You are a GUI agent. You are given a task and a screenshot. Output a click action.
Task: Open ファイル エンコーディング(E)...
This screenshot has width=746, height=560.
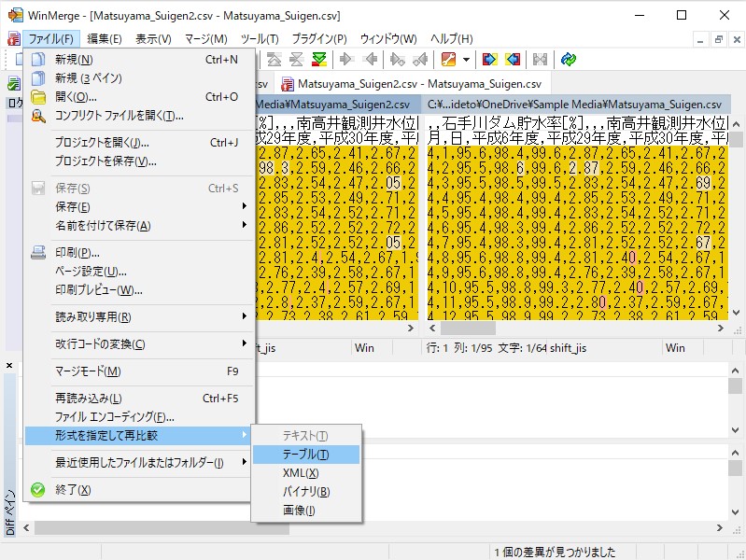[x=139, y=417]
